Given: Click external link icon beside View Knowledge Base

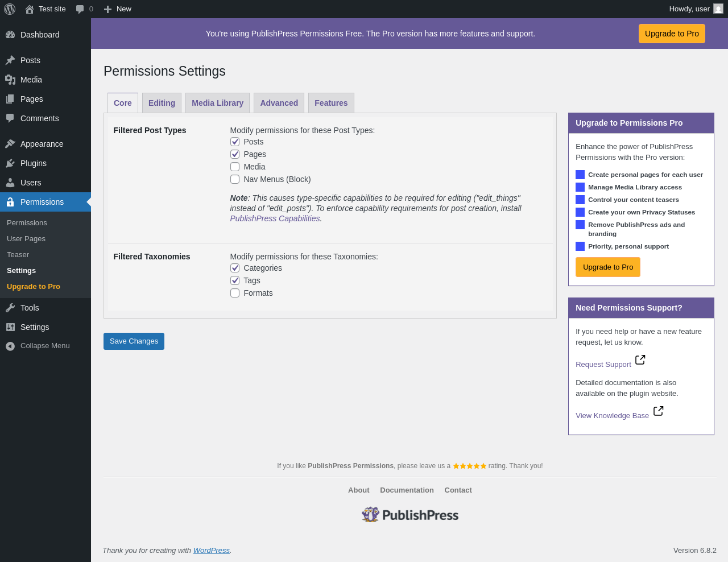Looking at the screenshot, I should 659,411.
